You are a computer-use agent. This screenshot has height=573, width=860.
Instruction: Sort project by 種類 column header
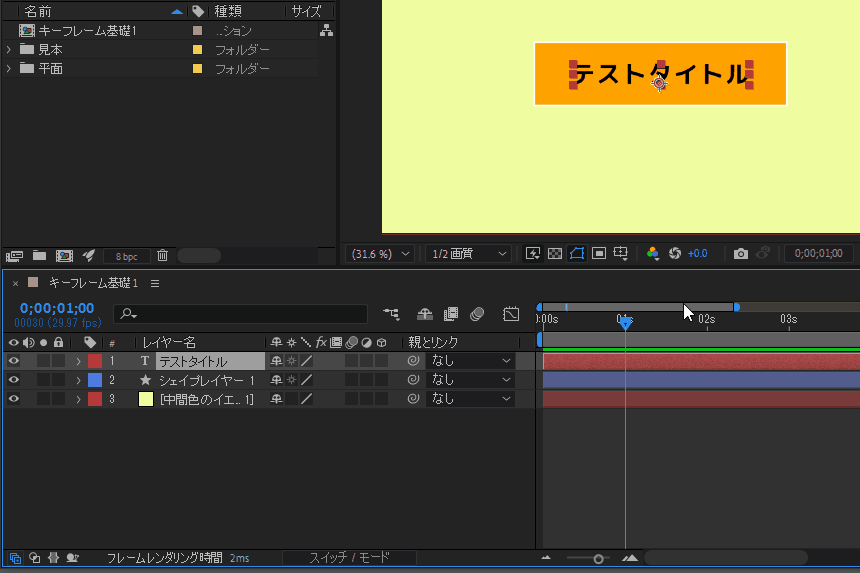(x=228, y=11)
